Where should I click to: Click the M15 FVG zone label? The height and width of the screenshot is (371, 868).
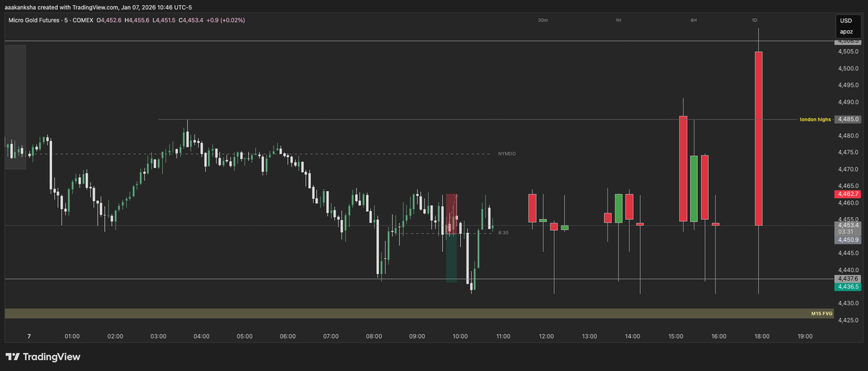coord(822,313)
